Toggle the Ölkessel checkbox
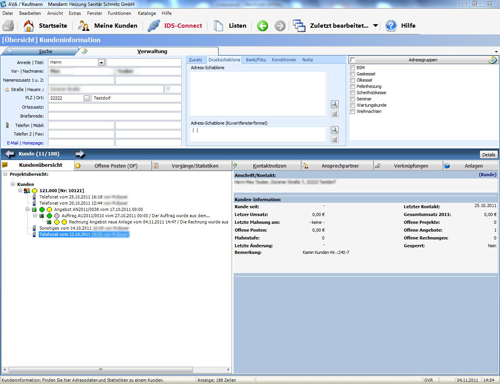 (352, 80)
